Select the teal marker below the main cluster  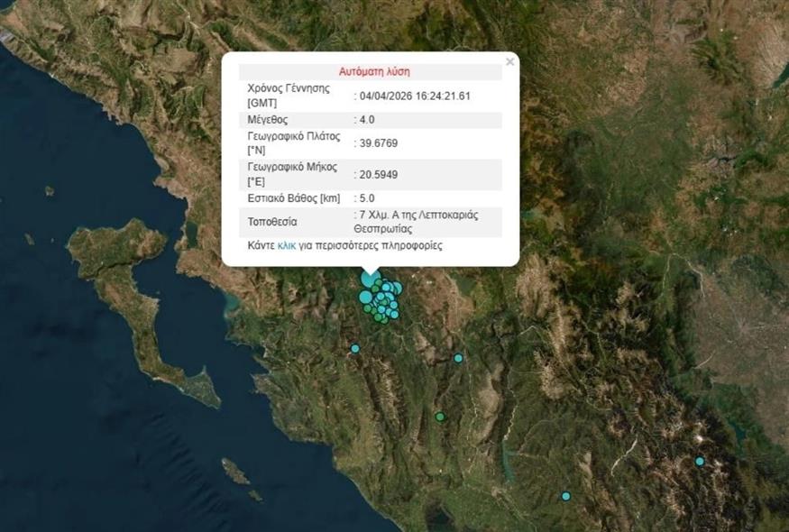[355, 348]
